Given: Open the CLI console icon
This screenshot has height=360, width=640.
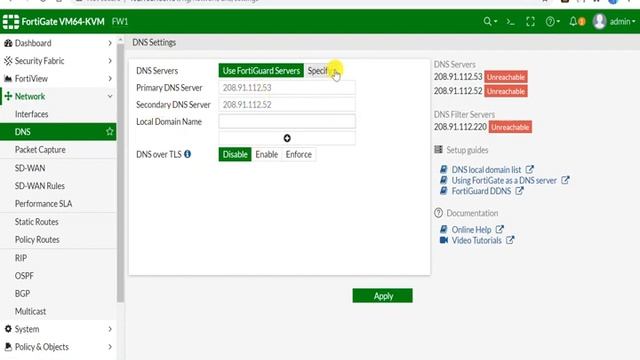Looking at the screenshot, I should tap(511, 22).
